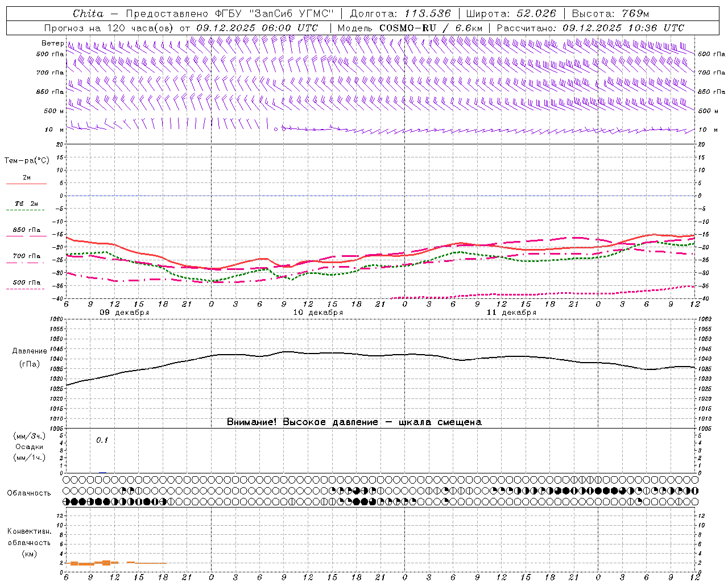
Task: Click the green dotted dew point curve
Action: point(380,266)
